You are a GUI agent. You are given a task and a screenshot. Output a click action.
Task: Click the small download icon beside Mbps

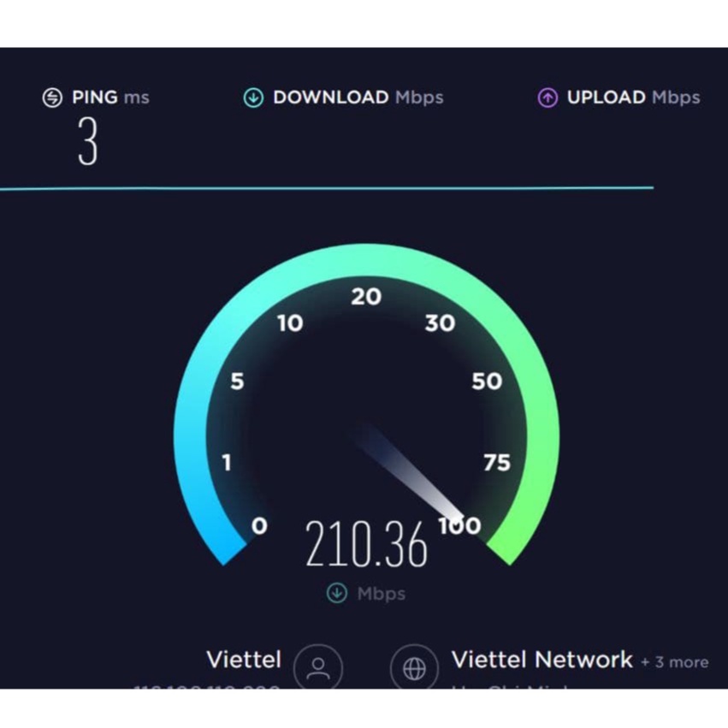[336, 593]
